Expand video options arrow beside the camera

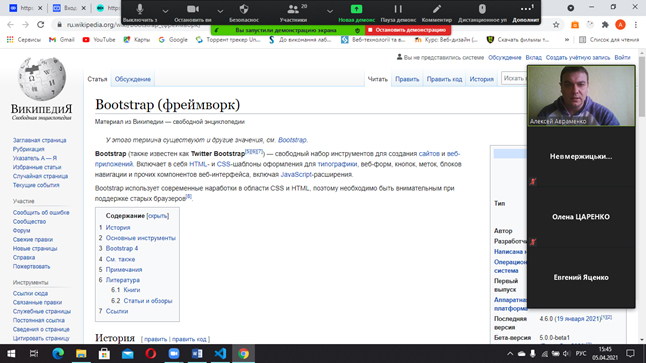pos(220,11)
